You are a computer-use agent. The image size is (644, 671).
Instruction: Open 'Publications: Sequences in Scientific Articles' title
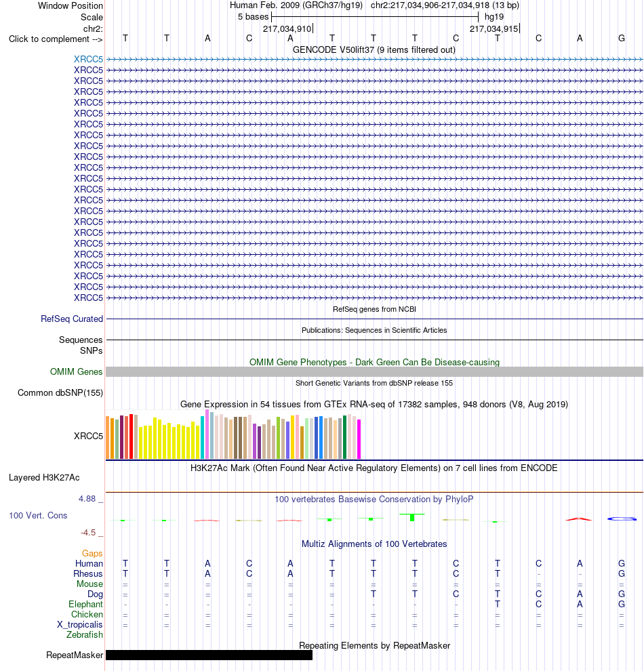374,330
